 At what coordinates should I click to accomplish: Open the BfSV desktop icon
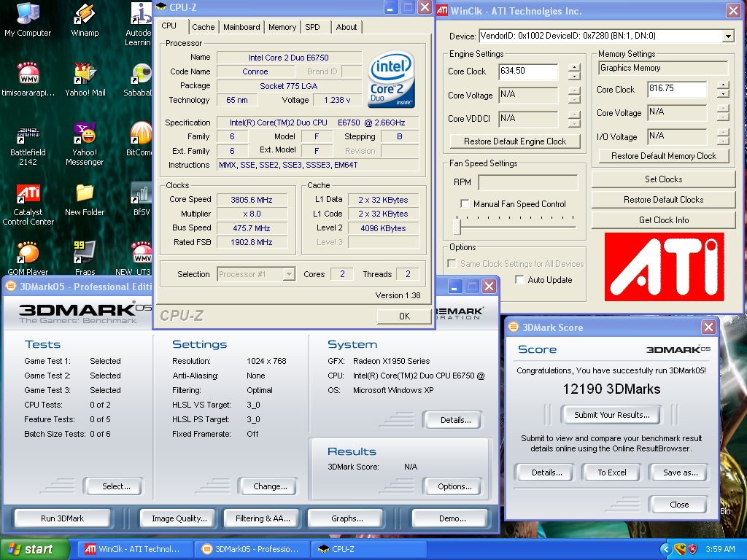coord(141,199)
